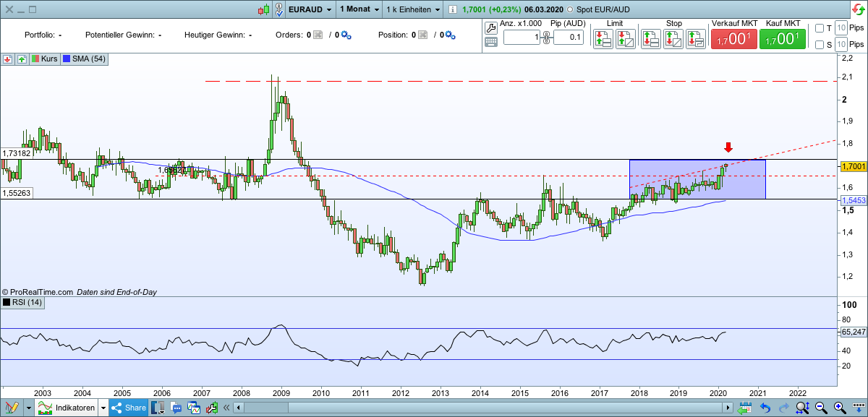Click the blue SMA color swatch
Image resolution: width=868 pixels, height=417 pixels.
[x=66, y=59]
